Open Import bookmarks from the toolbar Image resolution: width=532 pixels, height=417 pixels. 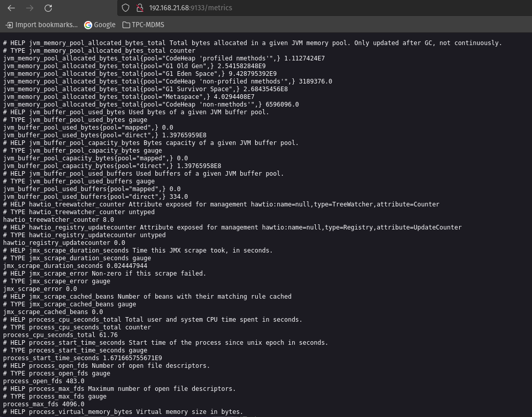42,25
